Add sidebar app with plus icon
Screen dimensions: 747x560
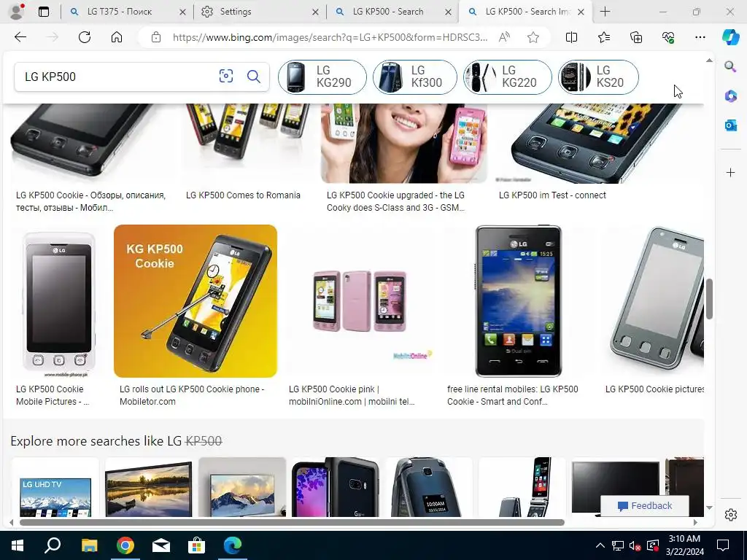point(730,172)
